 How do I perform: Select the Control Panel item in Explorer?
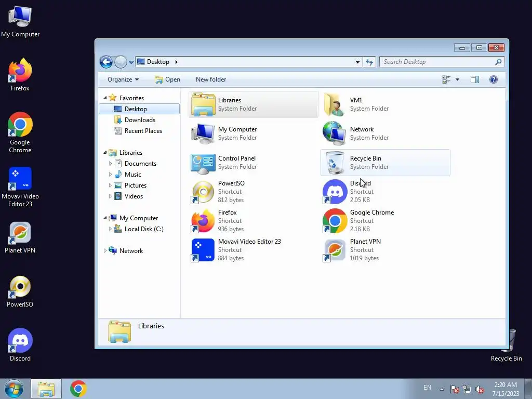[x=253, y=163]
